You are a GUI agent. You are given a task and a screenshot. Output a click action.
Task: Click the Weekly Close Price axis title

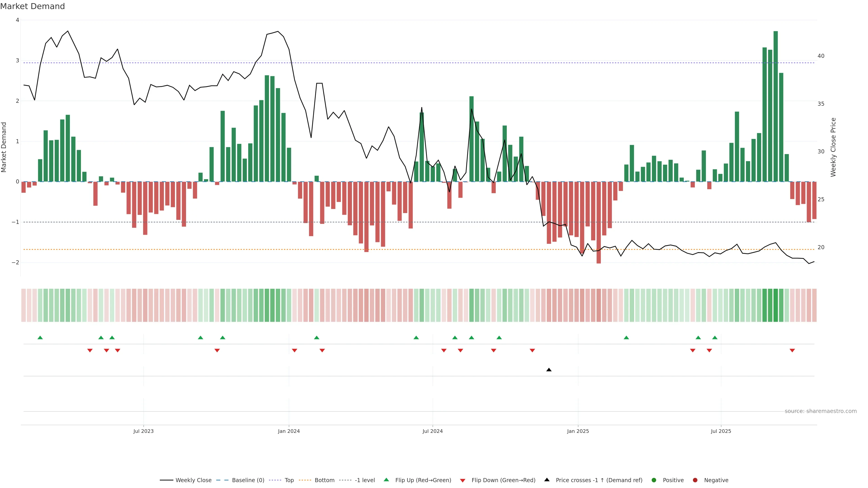tap(833, 147)
